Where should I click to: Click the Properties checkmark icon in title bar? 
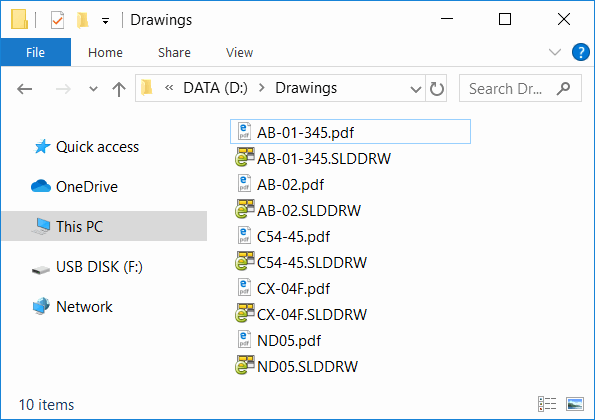coord(57,20)
